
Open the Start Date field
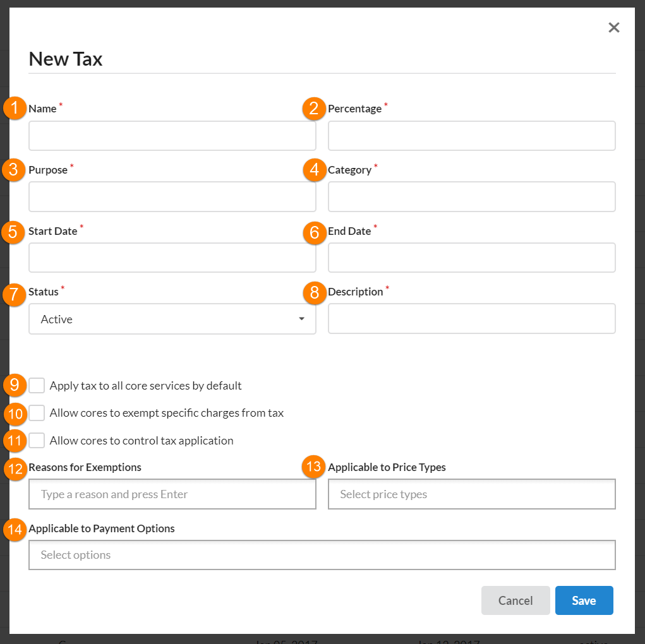pyautogui.click(x=172, y=258)
